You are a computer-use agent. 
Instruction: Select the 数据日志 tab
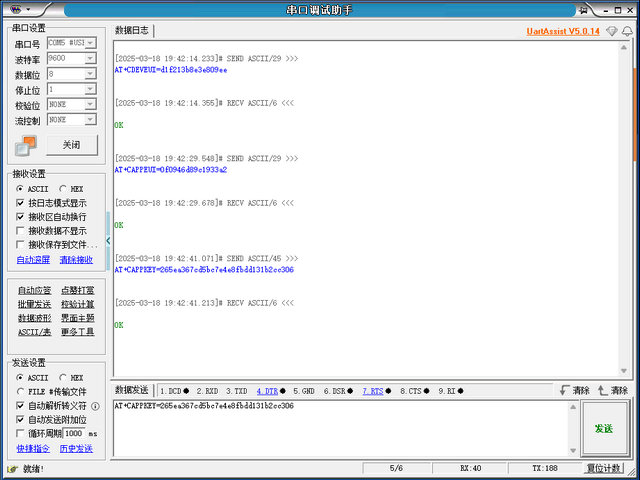coord(132,30)
